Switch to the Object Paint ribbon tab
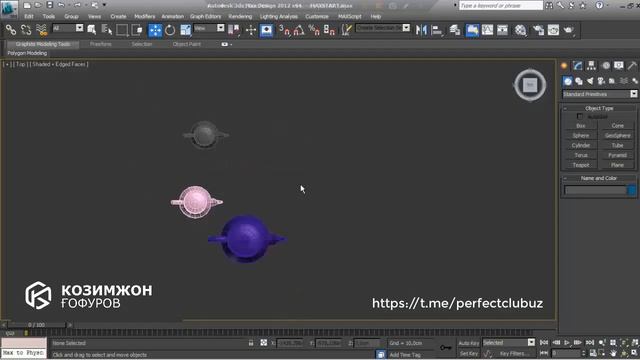The width and height of the screenshot is (640, 360). [187, 44]
